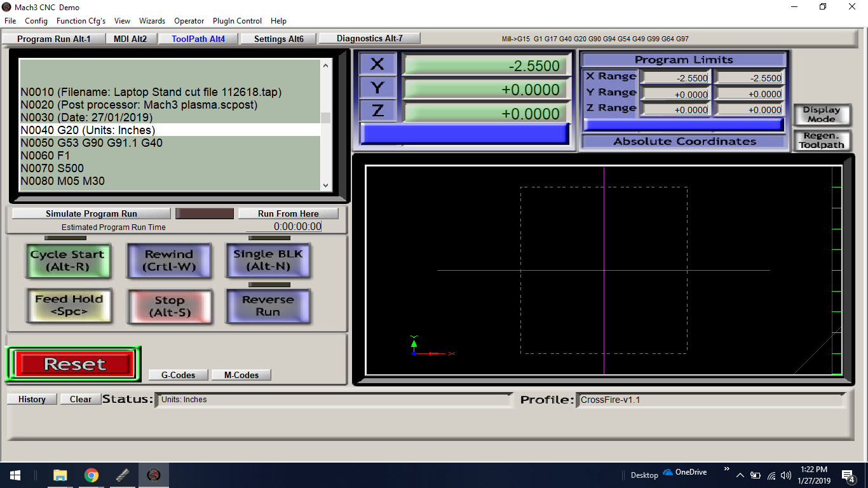Select line N0050 G53 G90 G91.1 G40
The width and height of the screenshot is (868, 488).
click(170, 143)
